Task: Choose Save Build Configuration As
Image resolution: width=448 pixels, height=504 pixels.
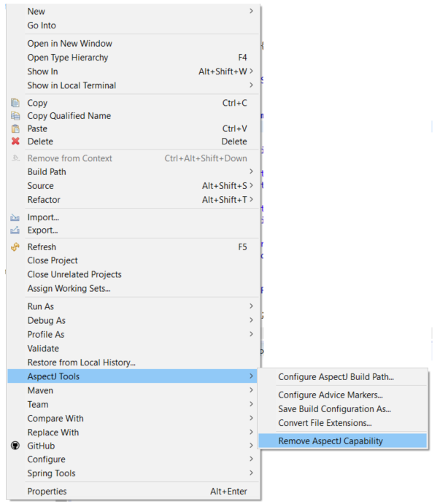Action: pos(343,409)
